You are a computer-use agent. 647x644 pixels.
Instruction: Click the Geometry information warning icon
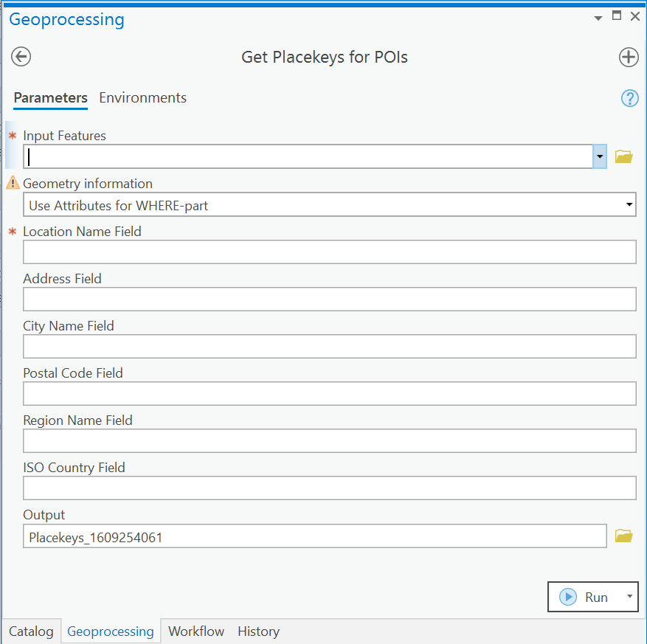click(13, 182)
